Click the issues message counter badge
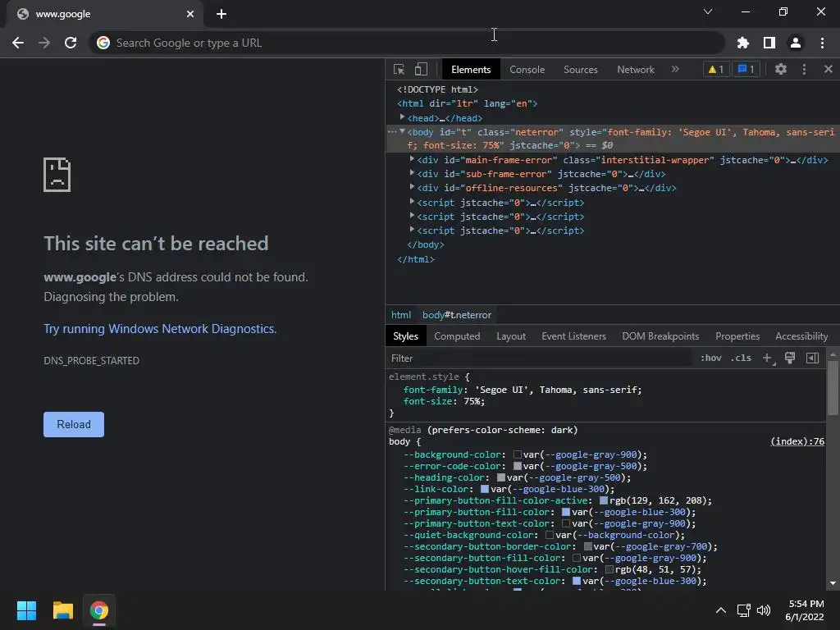840x630 pixels. pos(746,69)
